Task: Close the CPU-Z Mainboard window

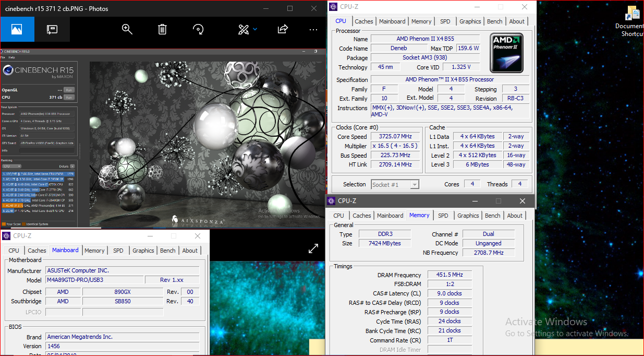Action: 198,236
